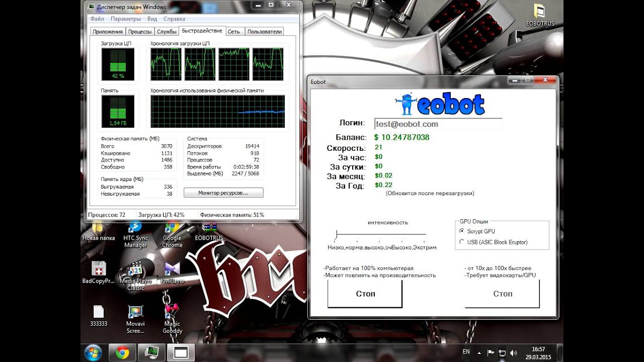644x362 pixels.
Task: Click the Доступно value 1486
Action: point(167,160)
